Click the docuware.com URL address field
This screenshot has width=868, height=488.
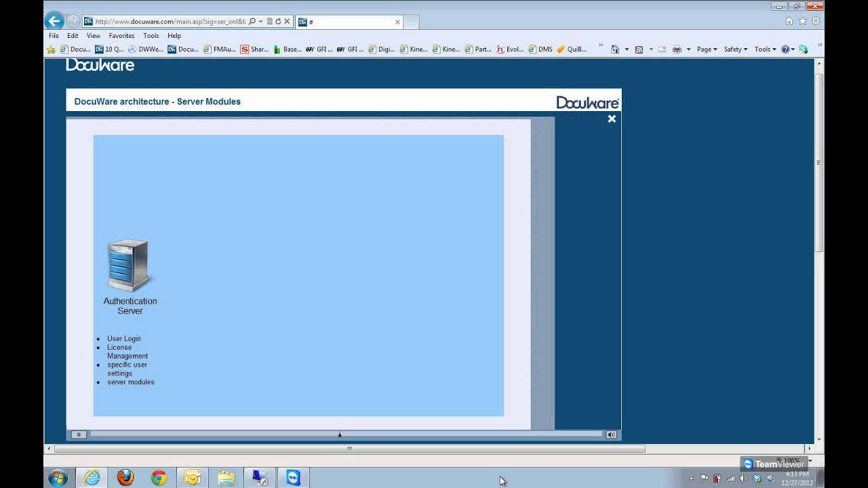pos(170,22)
